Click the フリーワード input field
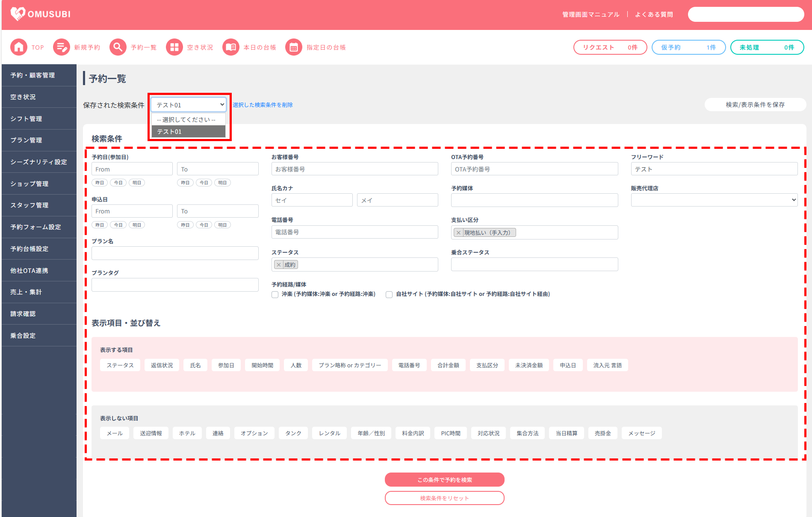812x517 pixels. click(714, 169)
